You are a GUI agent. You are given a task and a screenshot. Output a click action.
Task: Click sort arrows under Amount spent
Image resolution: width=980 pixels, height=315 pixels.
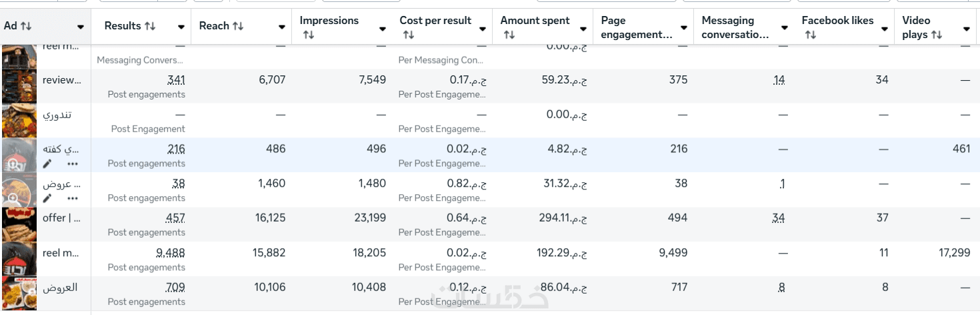[x=509, y=35]
